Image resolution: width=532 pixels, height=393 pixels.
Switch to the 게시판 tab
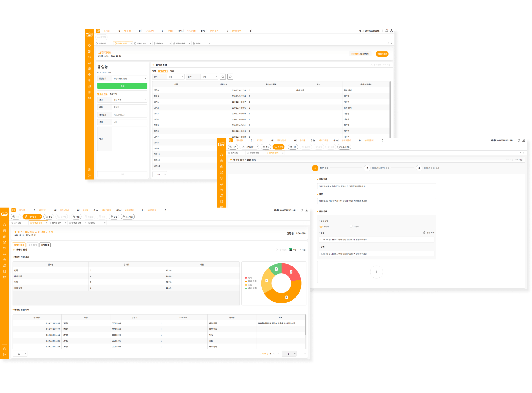[x=198, y=44]
